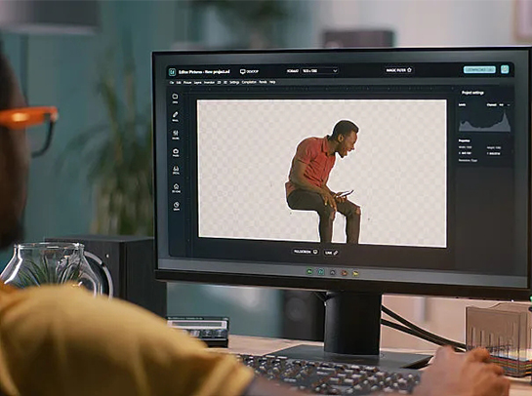532x396 pixels.
Task: Open the Settings menu
Action: coord(234,82)
